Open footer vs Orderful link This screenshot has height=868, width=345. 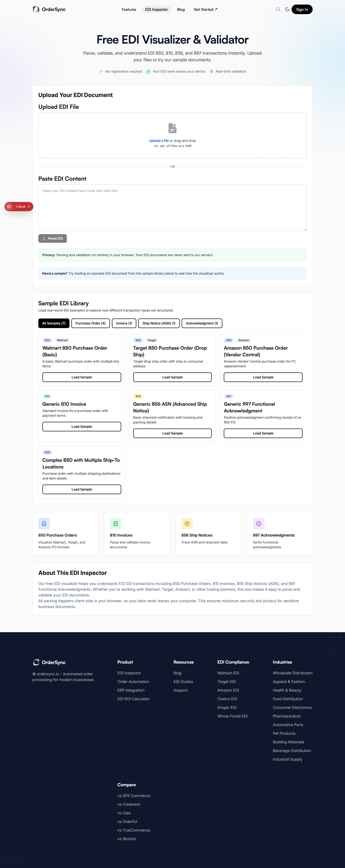click(x=127, y=822)
